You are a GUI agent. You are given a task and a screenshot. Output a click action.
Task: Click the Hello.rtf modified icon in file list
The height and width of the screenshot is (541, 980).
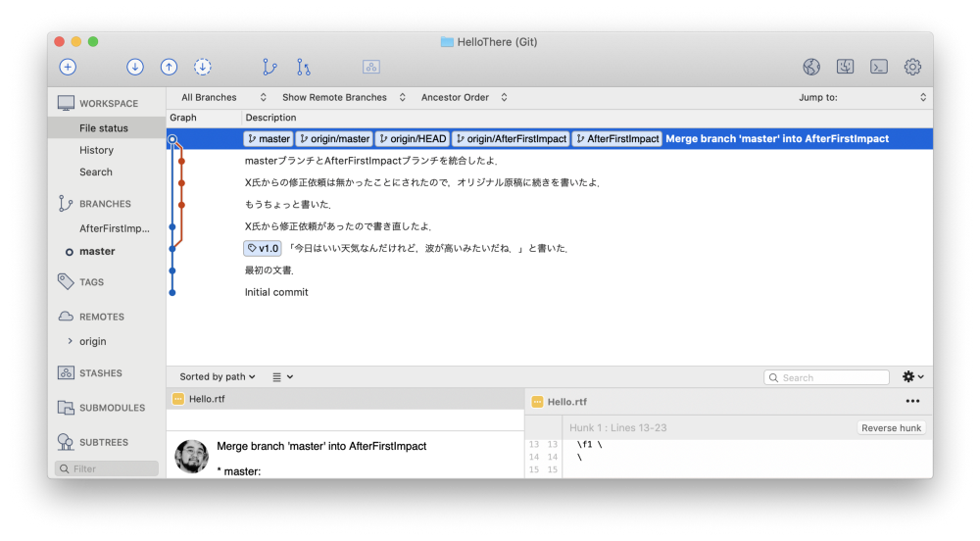click(178, 399)
